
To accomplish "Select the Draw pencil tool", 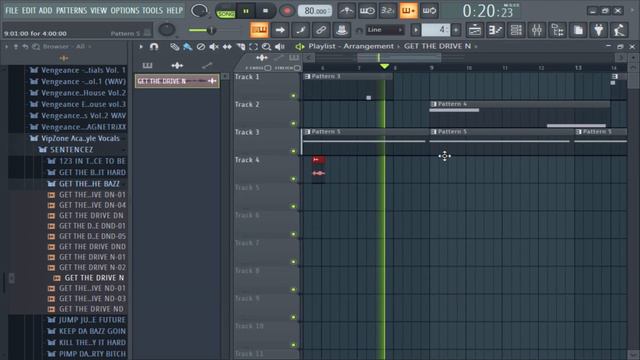I will pyautogui.click(x=174, y=47).
